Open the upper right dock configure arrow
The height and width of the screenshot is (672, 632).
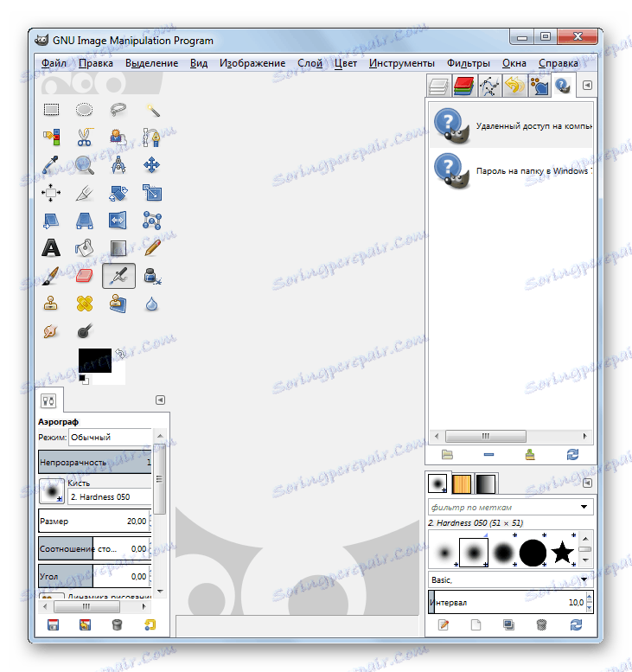(587, 85)
